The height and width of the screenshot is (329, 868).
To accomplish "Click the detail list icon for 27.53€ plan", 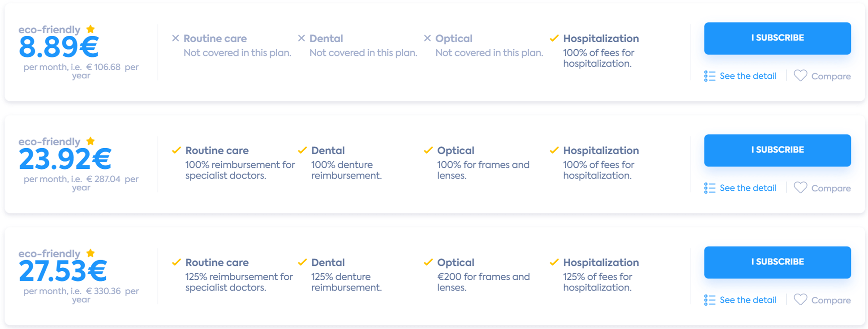I will click(x=709, y=300).
